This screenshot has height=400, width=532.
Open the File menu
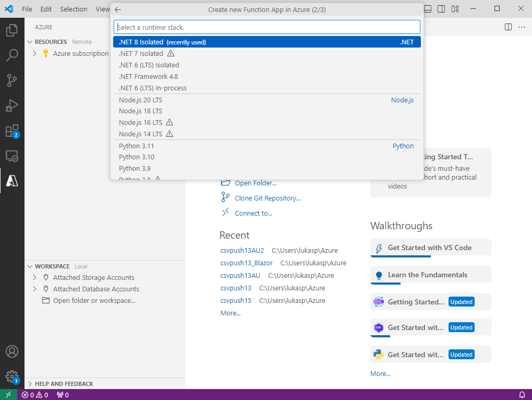(27, 9)
